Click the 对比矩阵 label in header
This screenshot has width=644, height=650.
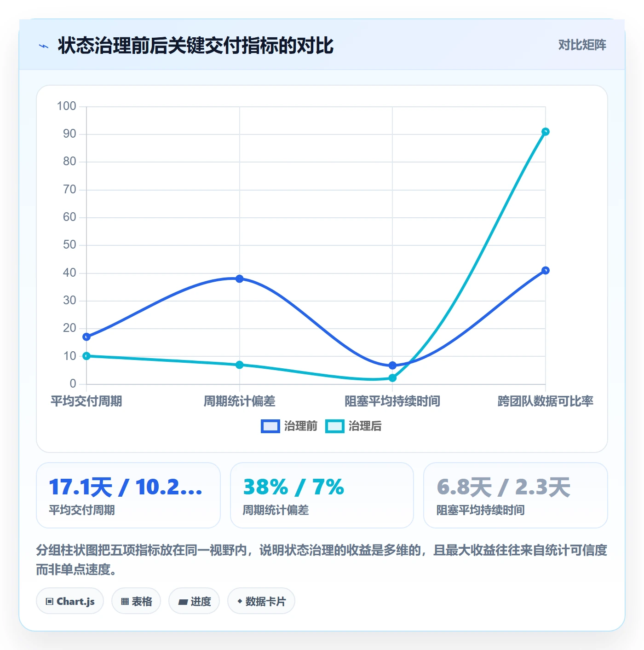(582, 45)
